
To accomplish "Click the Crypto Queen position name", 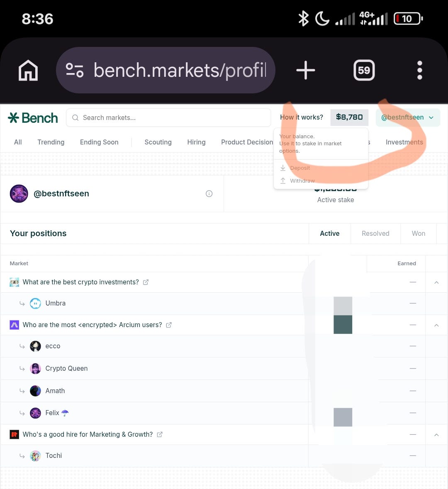I will point(66,369).
